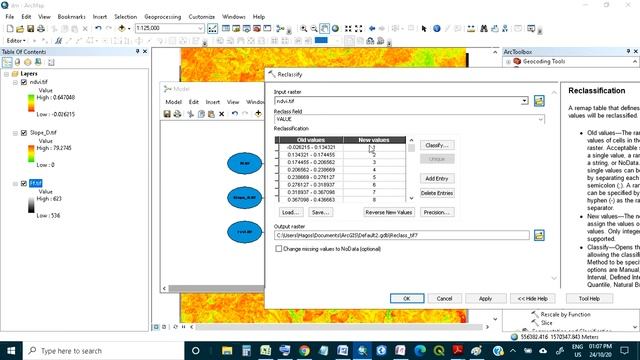Open Windows search box on taskbar

pyautogui.click(x=103, y=351)
